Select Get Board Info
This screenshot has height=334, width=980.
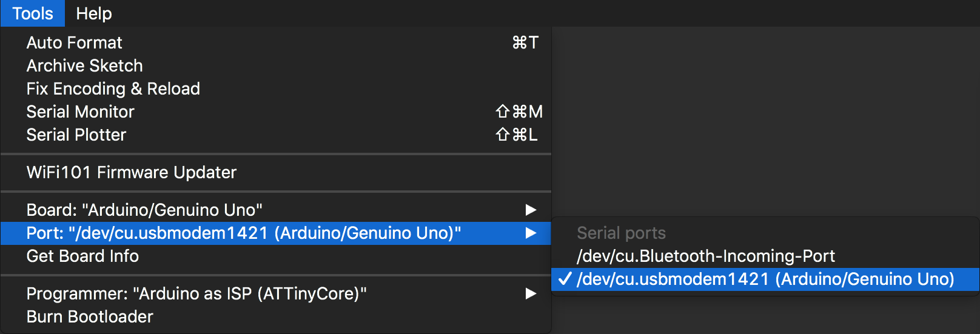pyautogui.click(x=83, y=256)
